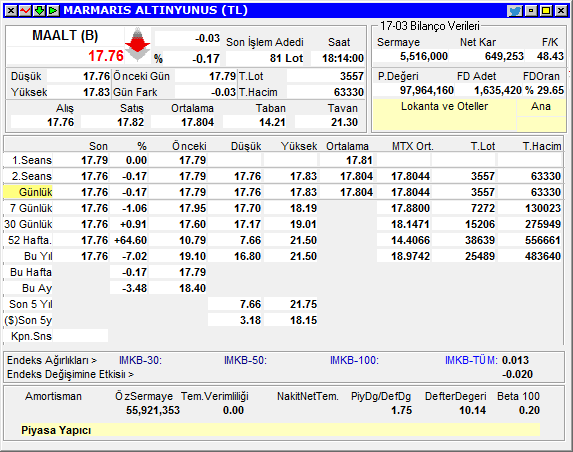This screenshot has height=452, width=573.
Task: Select Net Kar value 649,253
Action: 504,56
